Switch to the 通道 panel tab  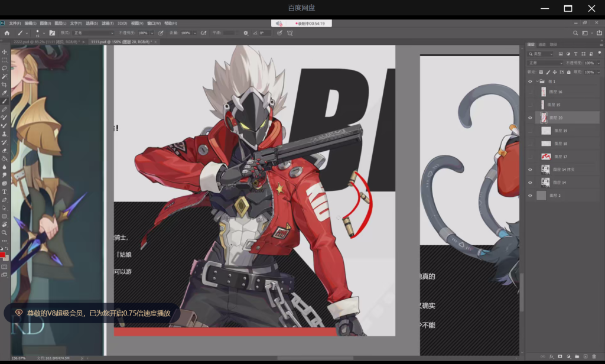point(542,44)
